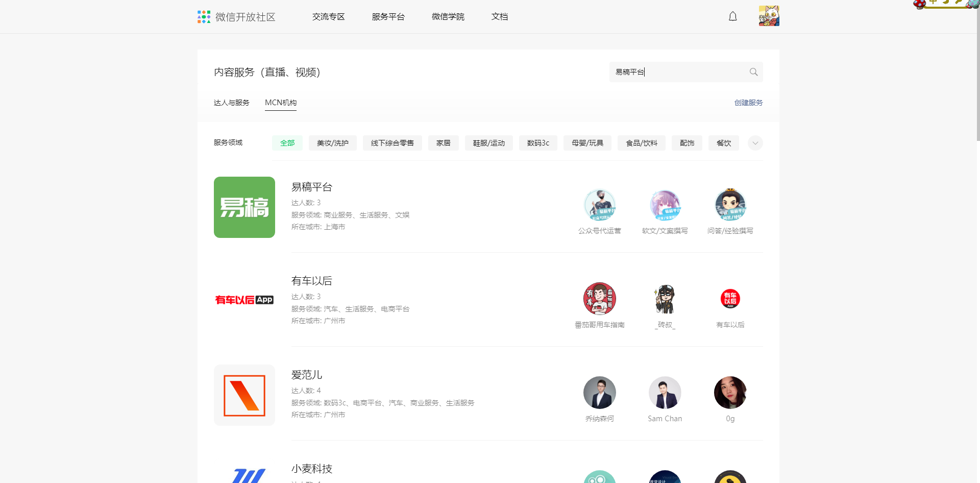Filter by 家居
Image resolution: width=980 pixels, height=483 pixels.
pyautogui.click(x=444, y=143)
